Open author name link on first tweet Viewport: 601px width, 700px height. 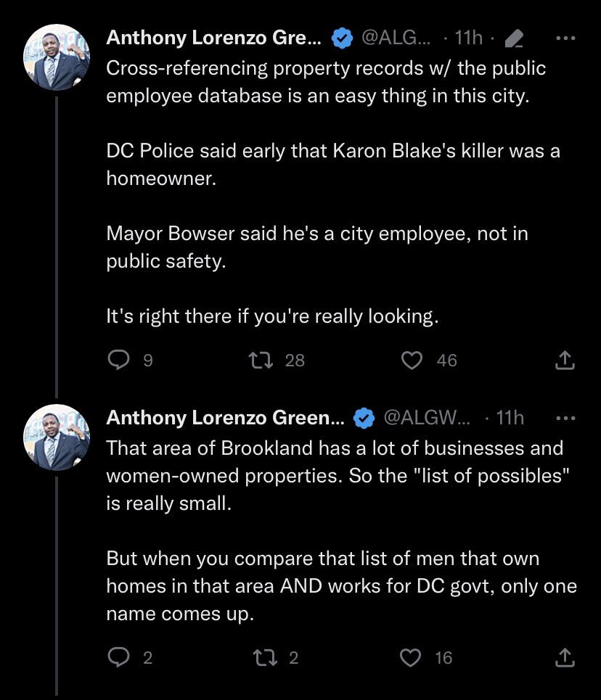tap(215, 38)
